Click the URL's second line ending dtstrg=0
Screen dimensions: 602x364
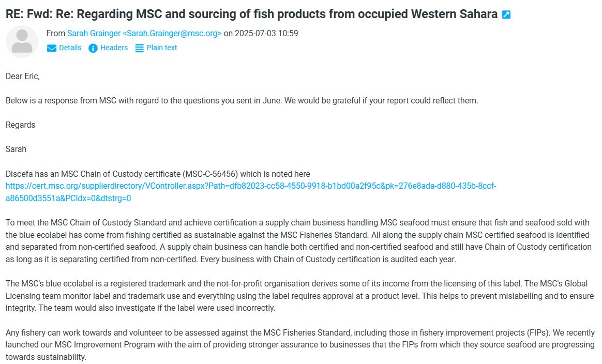(68, 198)
